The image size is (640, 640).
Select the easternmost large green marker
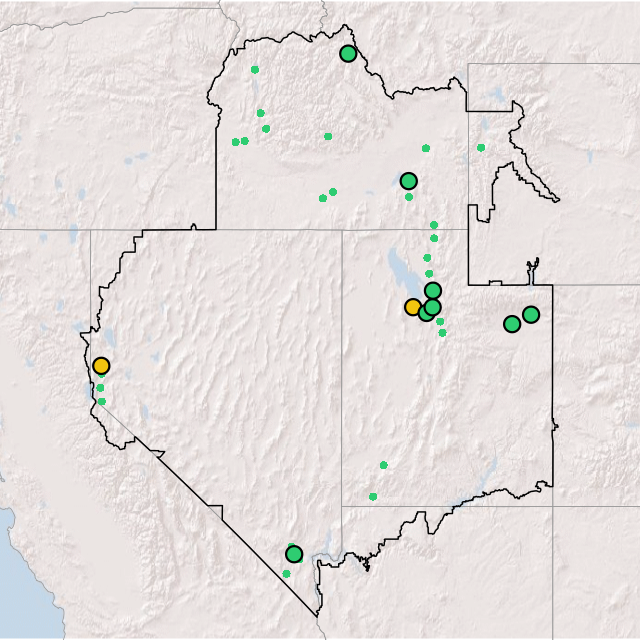(x=531, y=314)
